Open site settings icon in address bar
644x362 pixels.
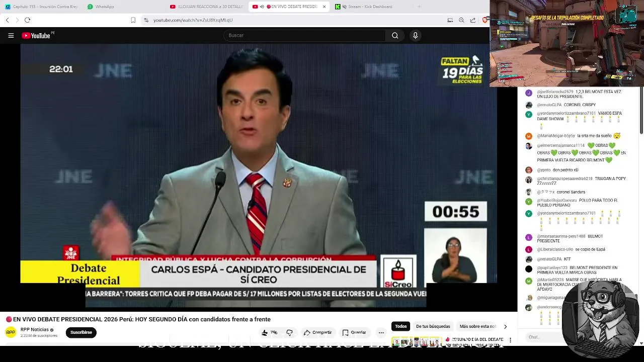click(x=146, y=20)
